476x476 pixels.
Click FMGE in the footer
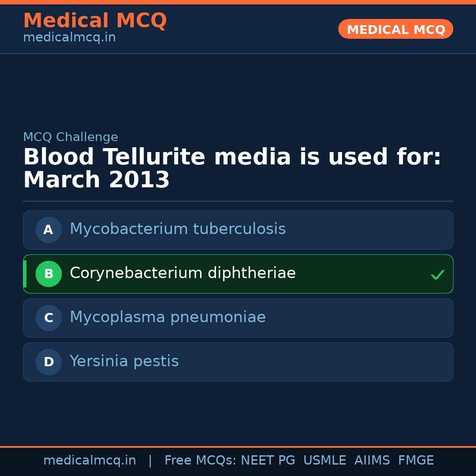tap(416, 461)
